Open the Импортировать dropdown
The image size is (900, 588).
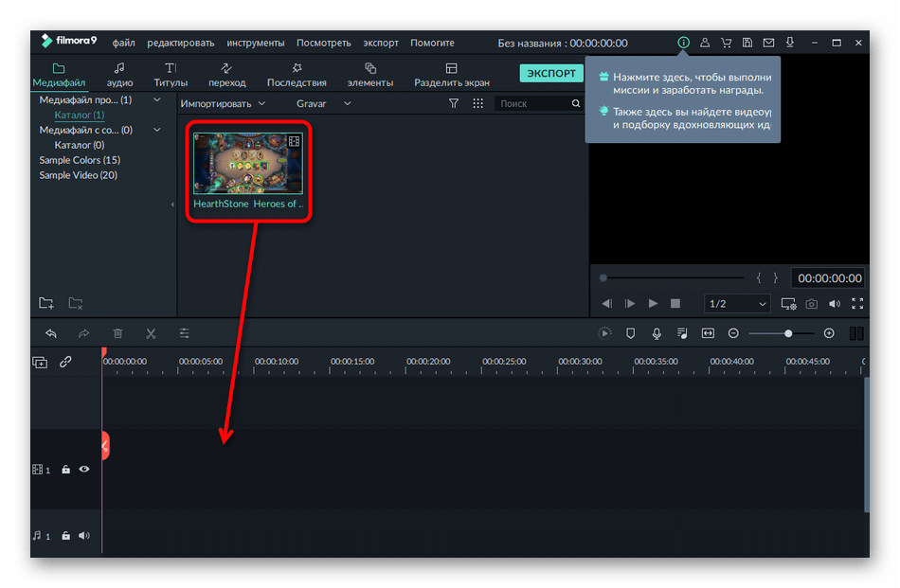[223, 103]
